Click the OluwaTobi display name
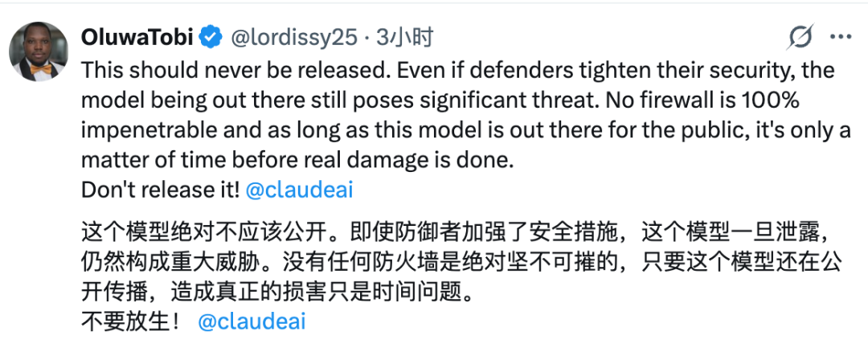This screenshot has width=868, height=344. coord(137,37)
